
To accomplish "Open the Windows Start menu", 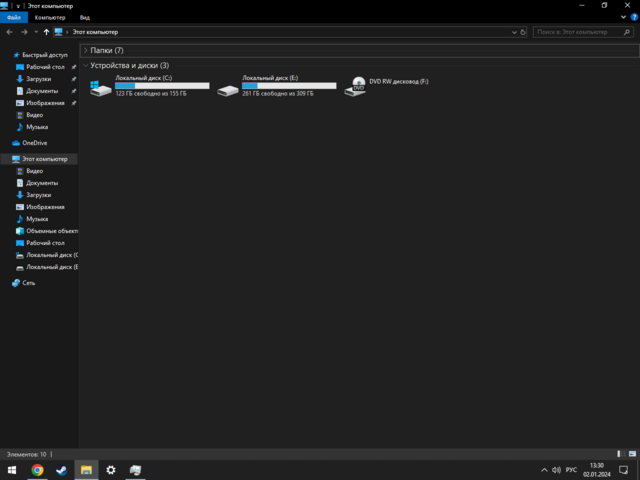I will pos(12,469).
